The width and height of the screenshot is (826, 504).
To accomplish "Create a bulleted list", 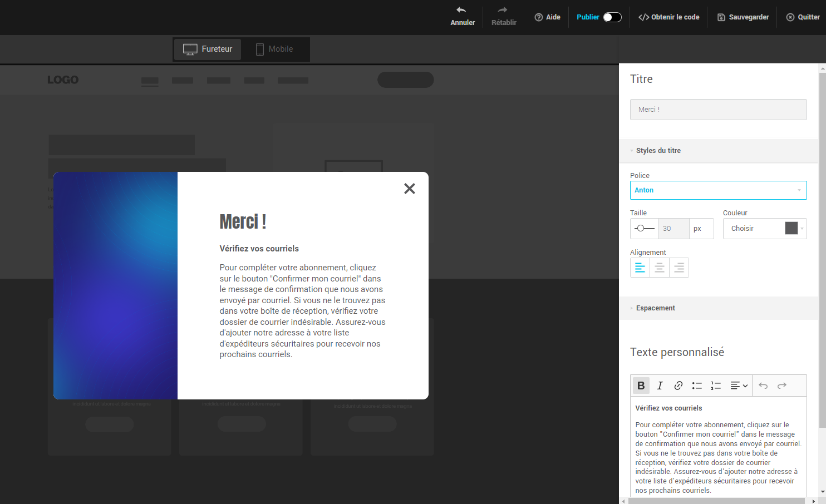I will 697,386.
